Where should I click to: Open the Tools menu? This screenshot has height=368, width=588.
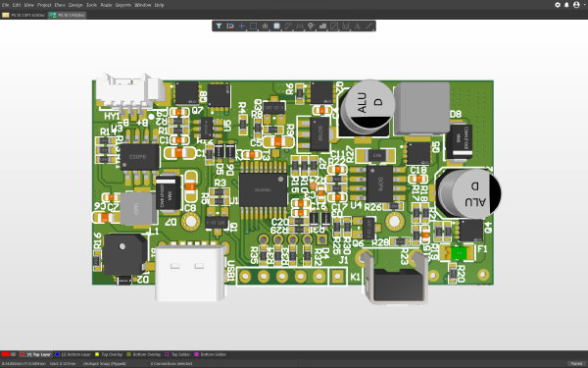click(91, 5)
